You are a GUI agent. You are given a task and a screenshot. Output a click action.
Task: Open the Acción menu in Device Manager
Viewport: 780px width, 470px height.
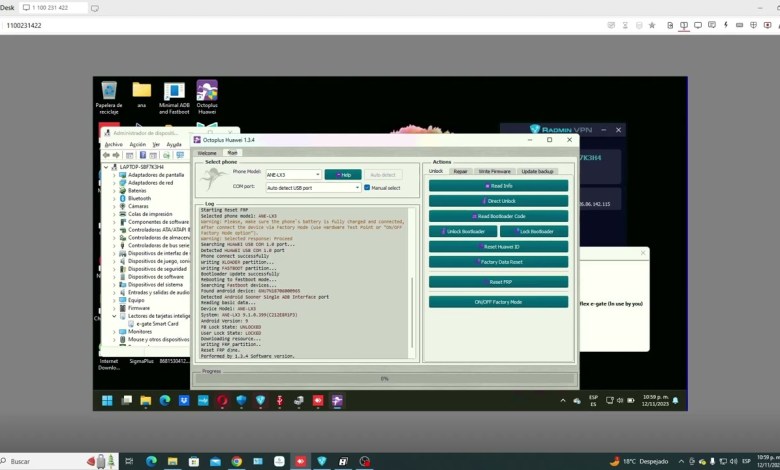(137, 144)
